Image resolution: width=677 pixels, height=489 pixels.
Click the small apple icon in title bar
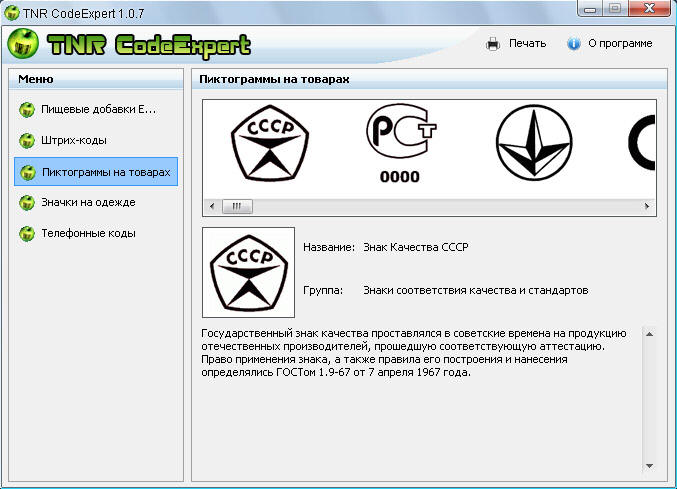[x=12, y=13]
